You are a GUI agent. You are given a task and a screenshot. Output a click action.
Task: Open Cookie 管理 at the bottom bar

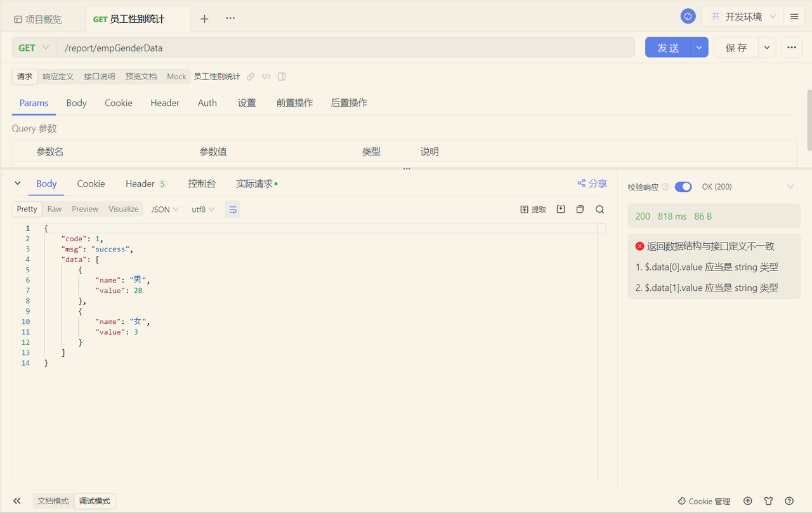704,501
